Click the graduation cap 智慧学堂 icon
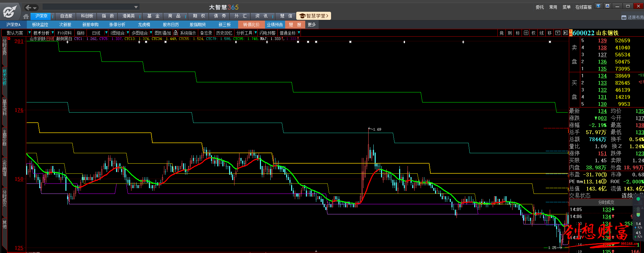This screenshot has height=253, width=644. [x=302, y=16]
